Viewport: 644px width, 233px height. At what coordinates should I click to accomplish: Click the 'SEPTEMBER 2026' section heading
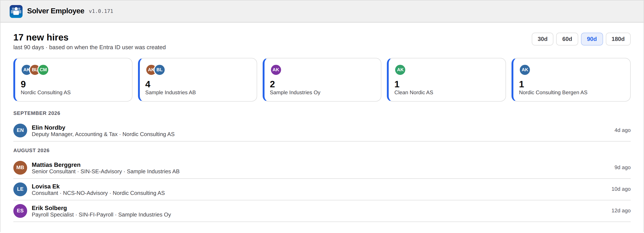pos(37,113)
